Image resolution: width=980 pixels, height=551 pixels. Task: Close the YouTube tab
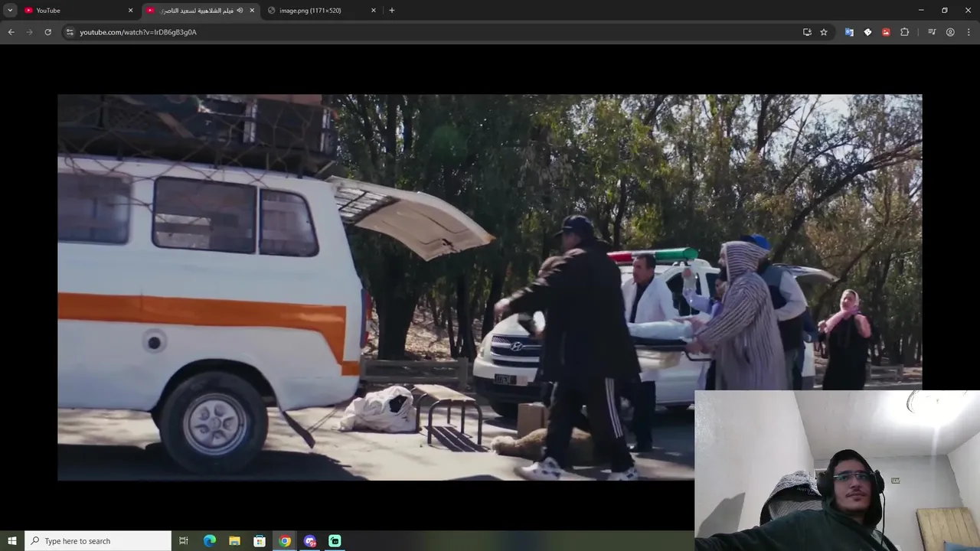click(x=130, y=10)
